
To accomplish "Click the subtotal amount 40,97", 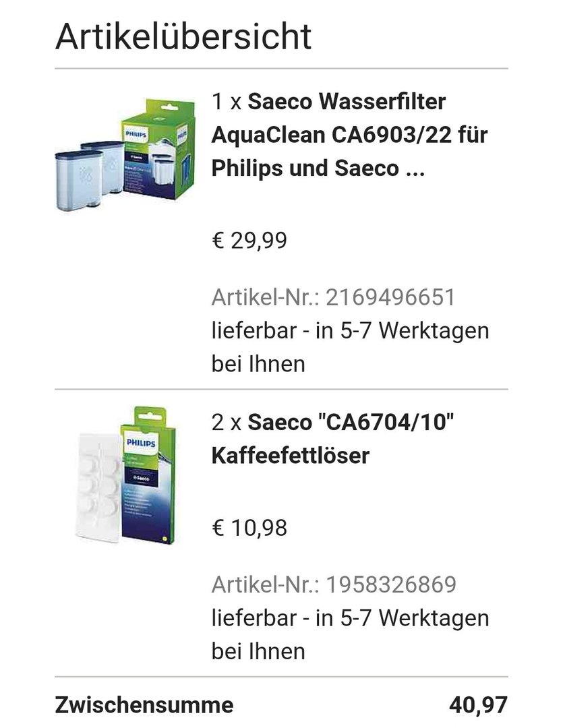I will (479, 705).
